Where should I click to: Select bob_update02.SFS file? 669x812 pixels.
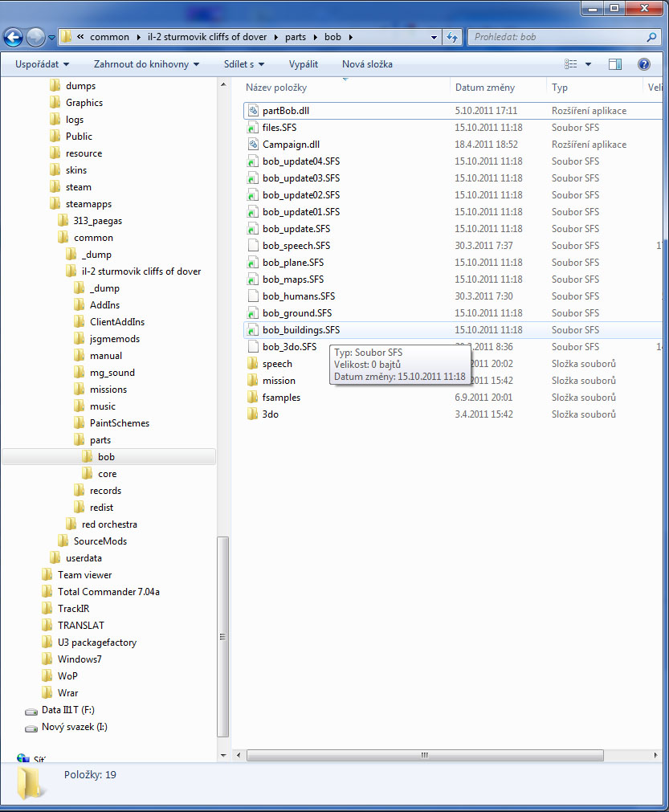(x=301, y=194)
